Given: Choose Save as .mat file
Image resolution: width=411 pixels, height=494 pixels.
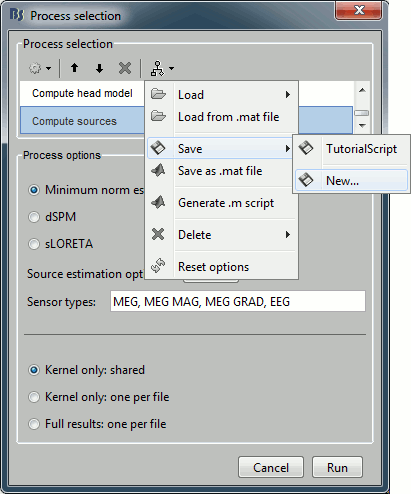Looking at the screenshot, I should pos(221,171).
